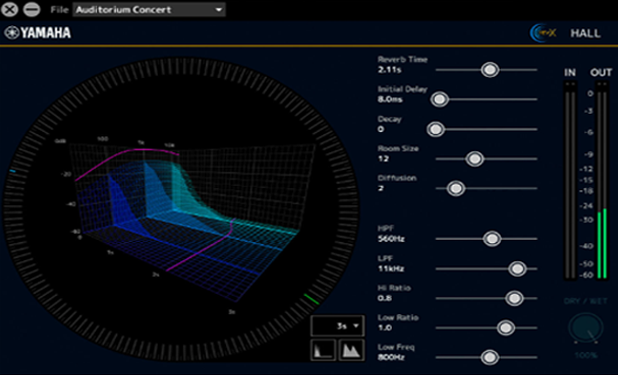618x375 pixels.
Task: Click the Dry/Wet mix knob
Action: click(x=586, y=328)
